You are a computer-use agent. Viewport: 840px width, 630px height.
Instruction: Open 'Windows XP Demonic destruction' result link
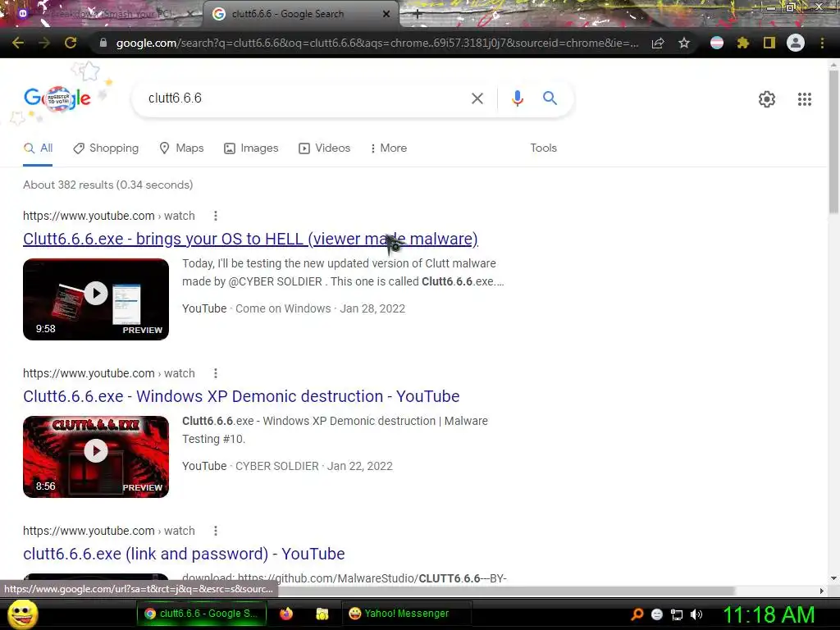pyautogui.click(x=241, y=396)
